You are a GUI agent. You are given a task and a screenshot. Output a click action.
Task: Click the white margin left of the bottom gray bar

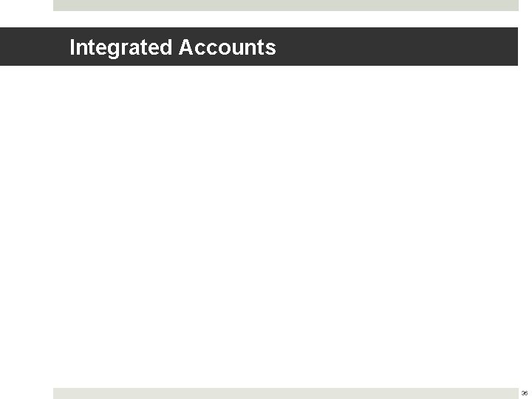[x=26, y=393]
